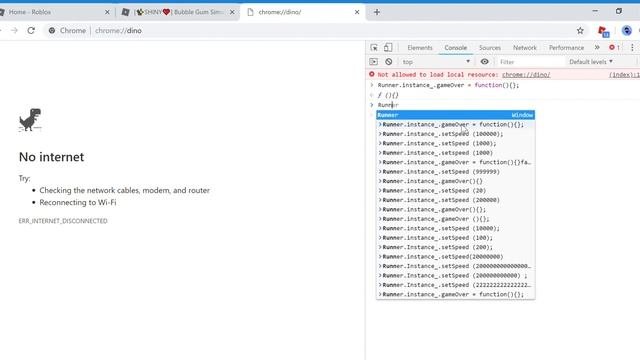Bookmark this page with the star icon

coord(580,31)
